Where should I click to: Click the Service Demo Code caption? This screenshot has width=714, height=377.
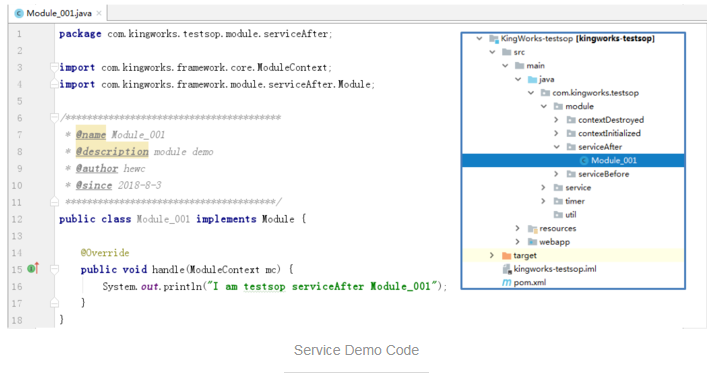pyautogui.click(x=356, y=350)
